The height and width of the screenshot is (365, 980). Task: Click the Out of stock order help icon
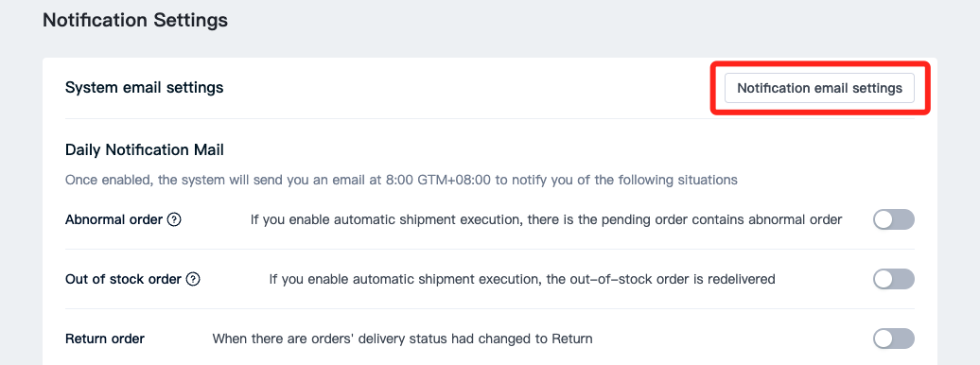[x=193, y=279]
